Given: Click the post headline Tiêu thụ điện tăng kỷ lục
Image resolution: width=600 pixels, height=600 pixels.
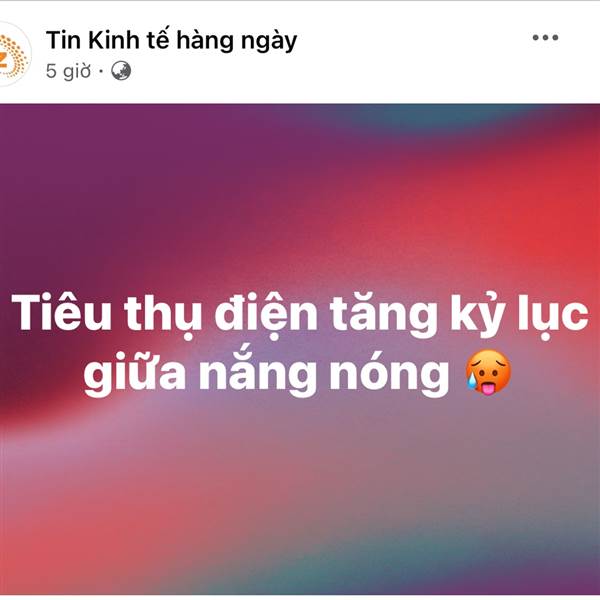Looking at the screenshot, I should (x=300, y=316).
